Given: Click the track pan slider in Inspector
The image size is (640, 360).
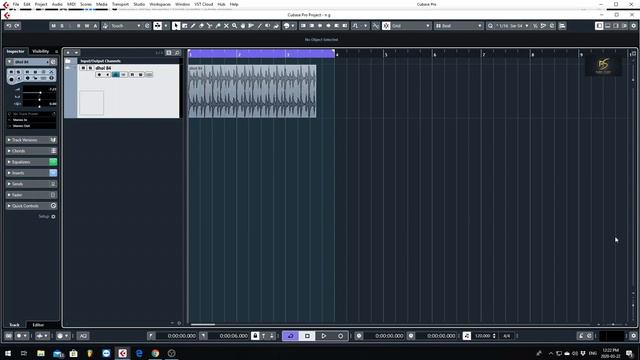Looking at the screenshot, I should coord(40,100).
